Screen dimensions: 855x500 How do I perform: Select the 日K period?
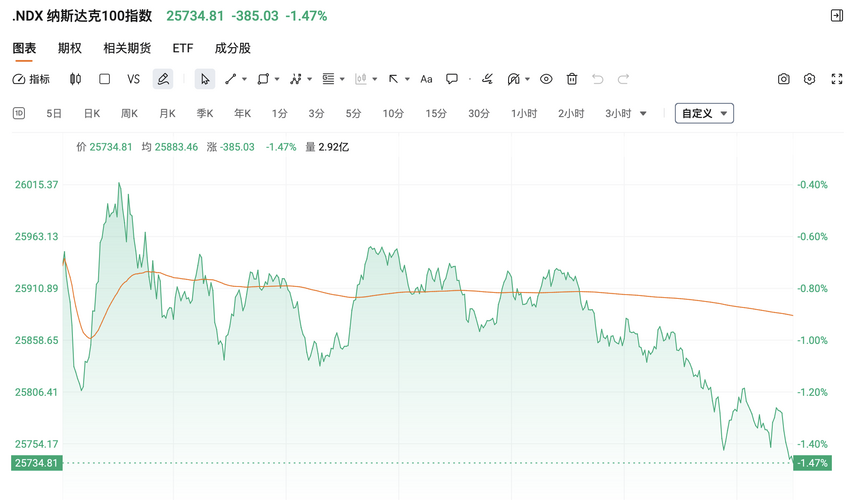click(92, 113)
